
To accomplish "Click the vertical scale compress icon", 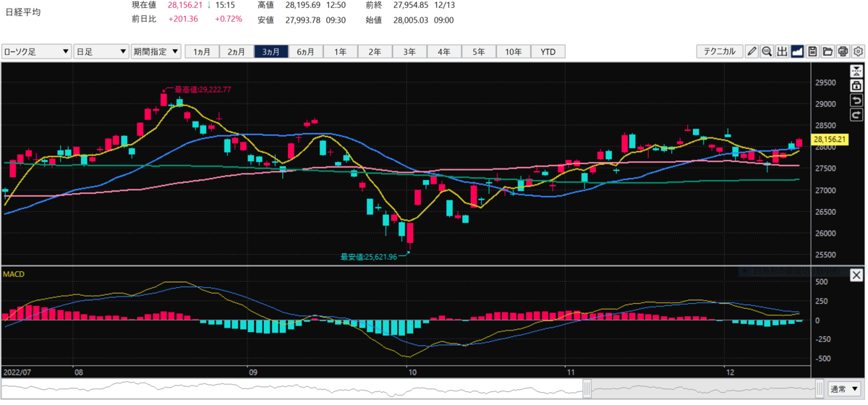I will pos(856,71).
